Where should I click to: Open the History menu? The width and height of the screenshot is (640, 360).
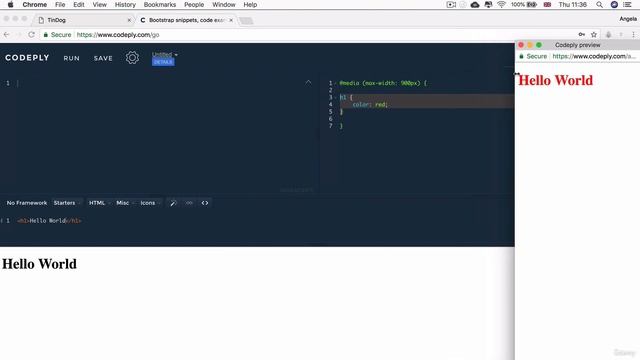pos(125,5)
